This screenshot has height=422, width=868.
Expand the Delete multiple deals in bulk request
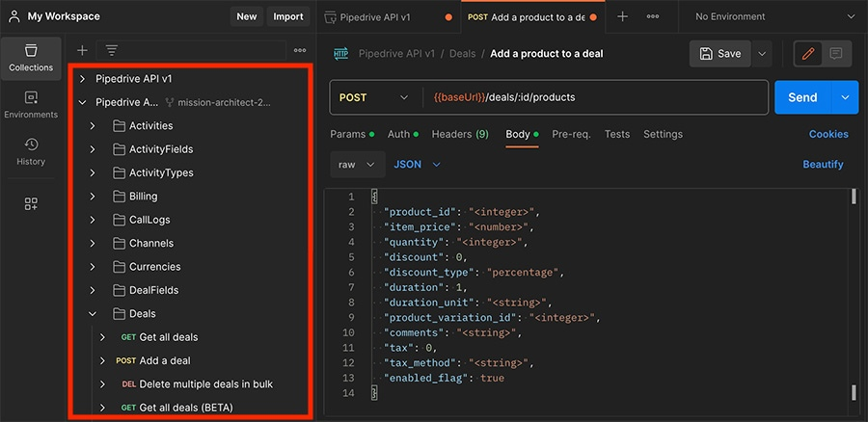coord(102,383)
